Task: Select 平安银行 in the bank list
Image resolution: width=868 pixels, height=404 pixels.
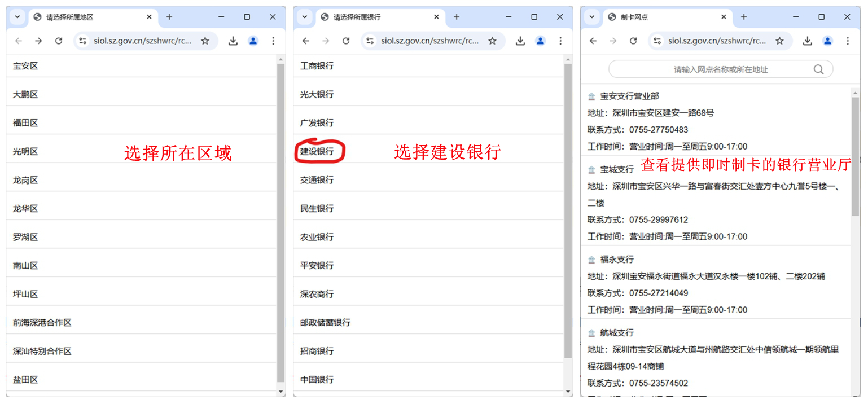Action: [x=428, y=265]
